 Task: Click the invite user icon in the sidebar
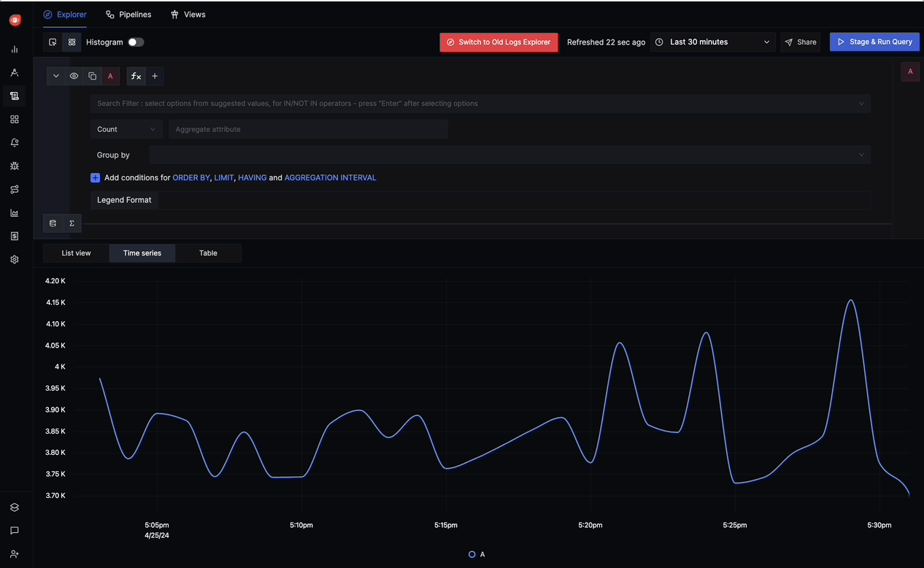coord(15,554)
